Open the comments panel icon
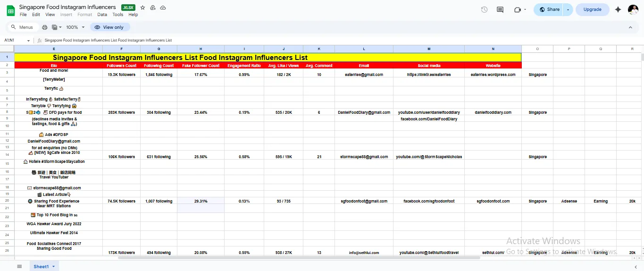644x271 pixels. (x=500, y=9)
